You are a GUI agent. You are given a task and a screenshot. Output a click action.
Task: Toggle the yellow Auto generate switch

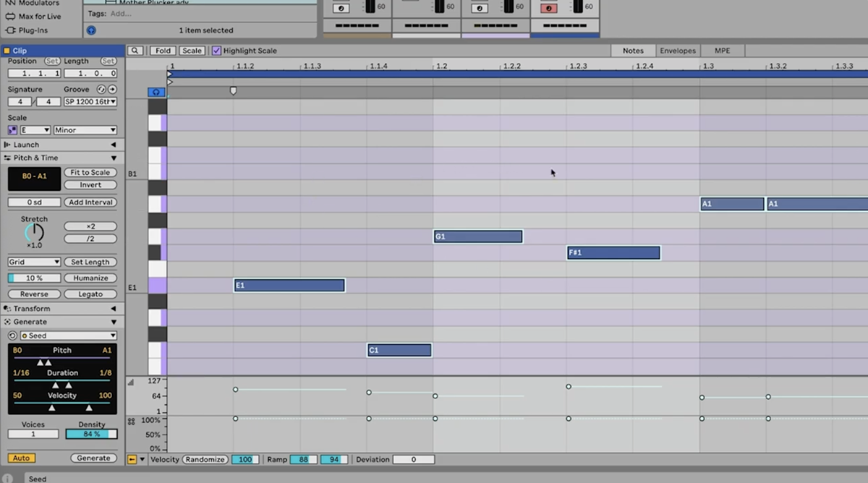20,458
